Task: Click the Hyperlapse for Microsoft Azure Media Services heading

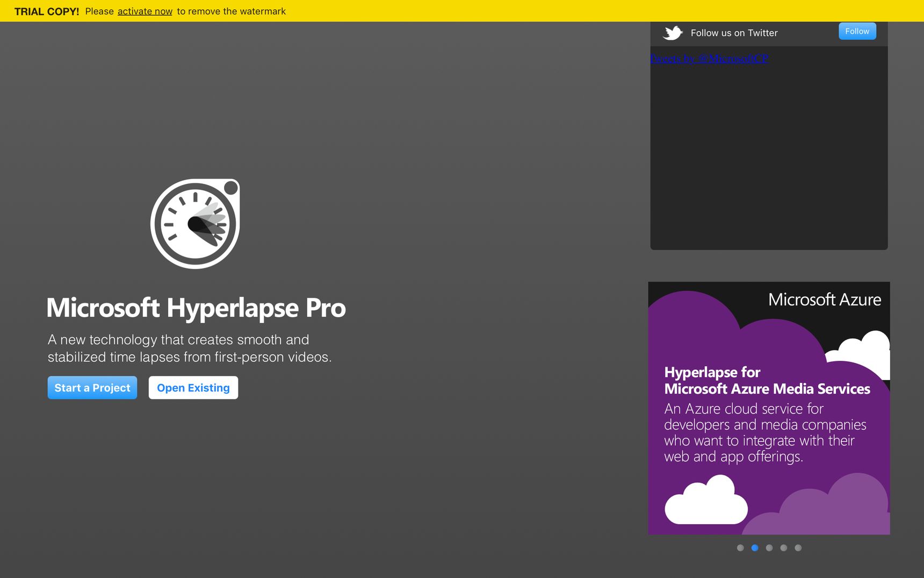Action: coord(767,381)
